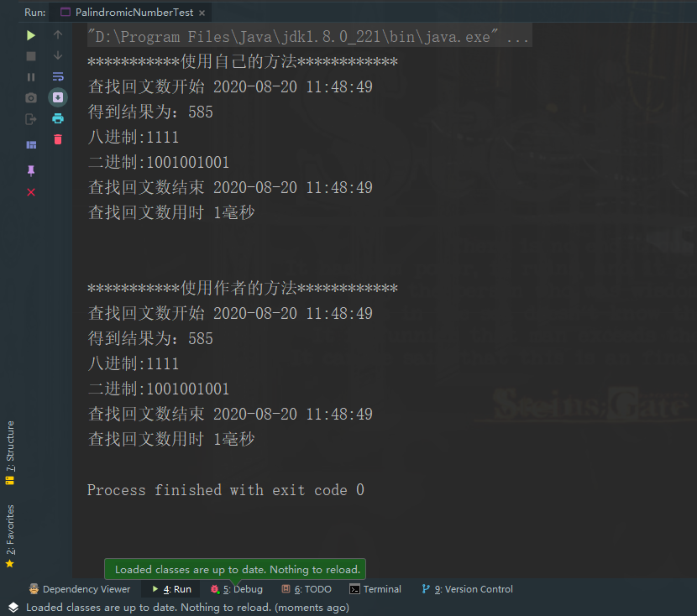Close the run panel with red X
The width and height of the screenshot is (697, 616).
pos(31,192)
